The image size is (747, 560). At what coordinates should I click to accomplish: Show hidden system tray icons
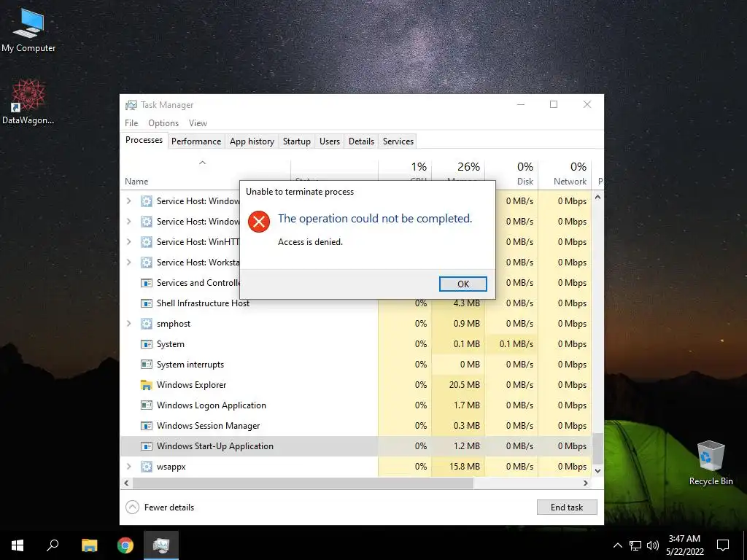(617, 545)
